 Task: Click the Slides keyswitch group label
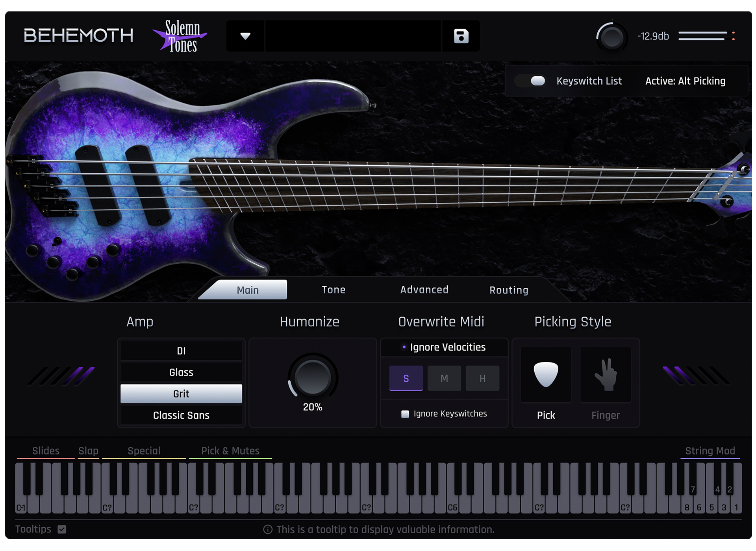click(46, 451)
